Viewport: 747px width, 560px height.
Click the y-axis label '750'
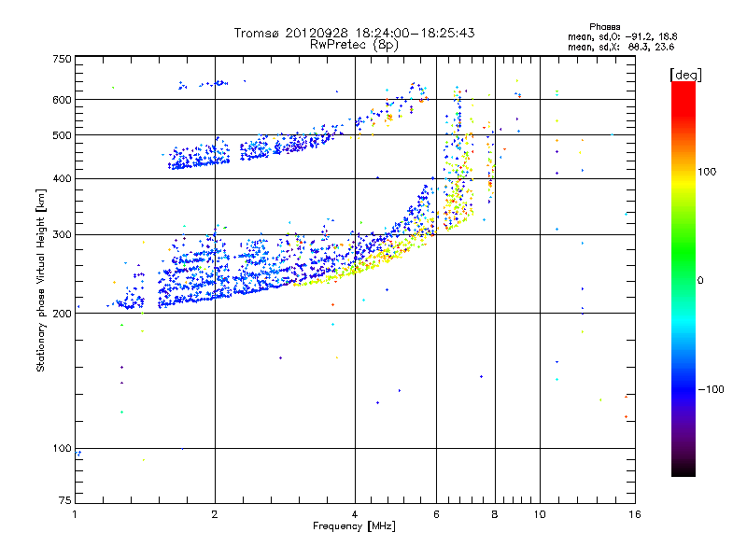click(62, 59)
